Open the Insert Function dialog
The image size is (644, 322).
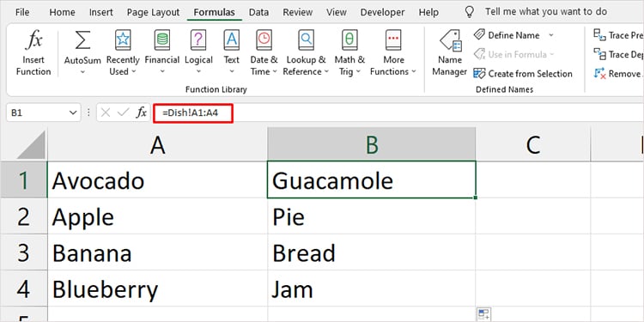[33, 53]
